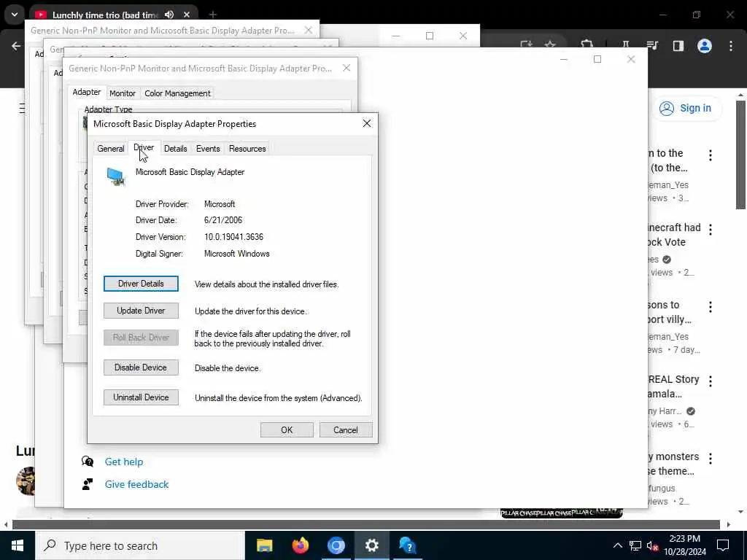The height and width of the screenshot is (560, 747).
Task: Open options for the 'inecraft had' video
Action: point(711,230)
